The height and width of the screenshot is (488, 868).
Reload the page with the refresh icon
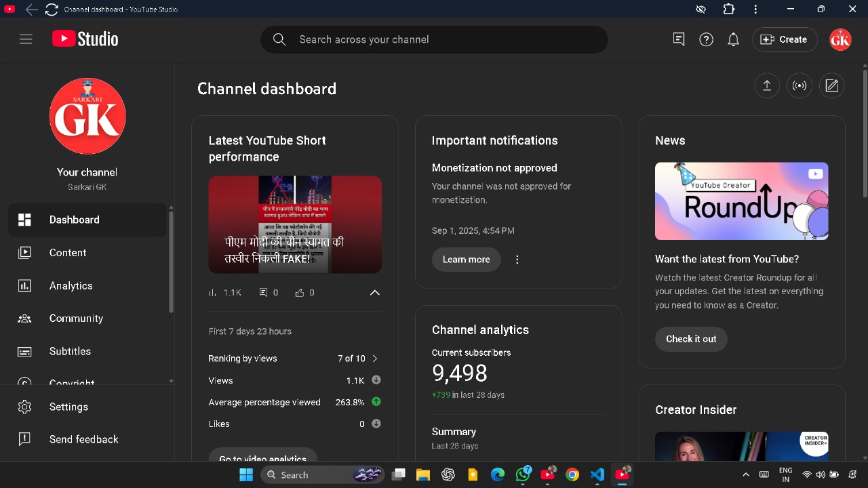pos(52,9)
